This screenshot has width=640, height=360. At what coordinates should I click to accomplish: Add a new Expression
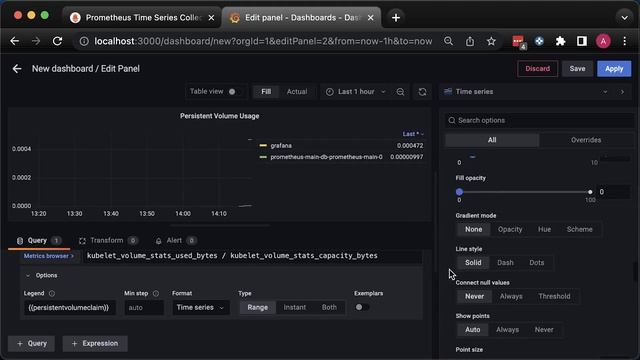tap(95, 344)
